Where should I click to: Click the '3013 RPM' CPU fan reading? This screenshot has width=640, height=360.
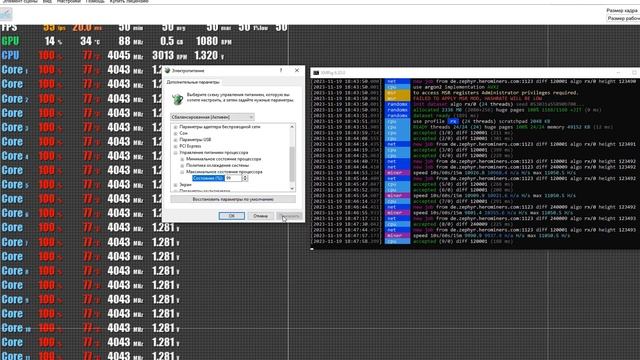coord(169,56)
